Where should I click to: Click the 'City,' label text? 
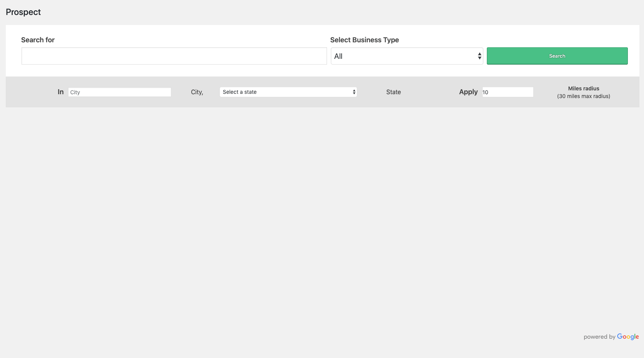[x=197, y=92]
